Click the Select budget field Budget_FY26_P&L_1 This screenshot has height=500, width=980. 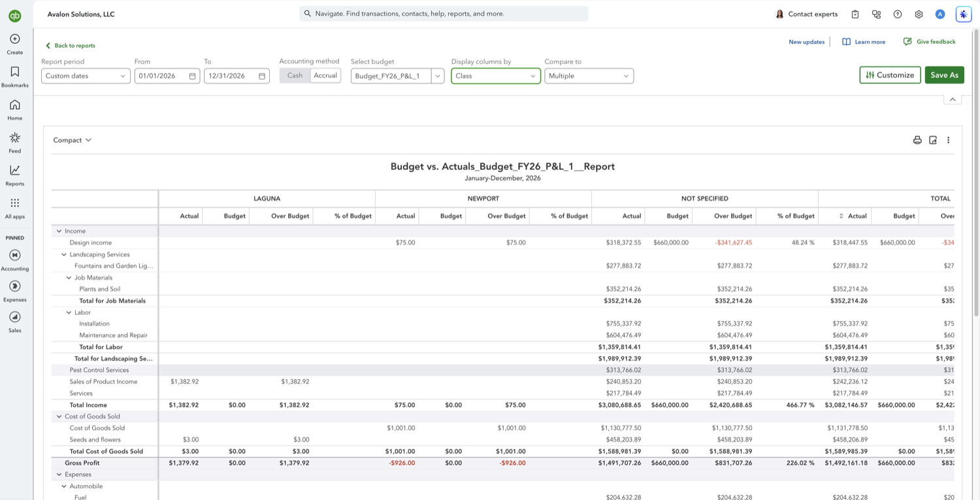pyautogui.click(x=391, y=76)
